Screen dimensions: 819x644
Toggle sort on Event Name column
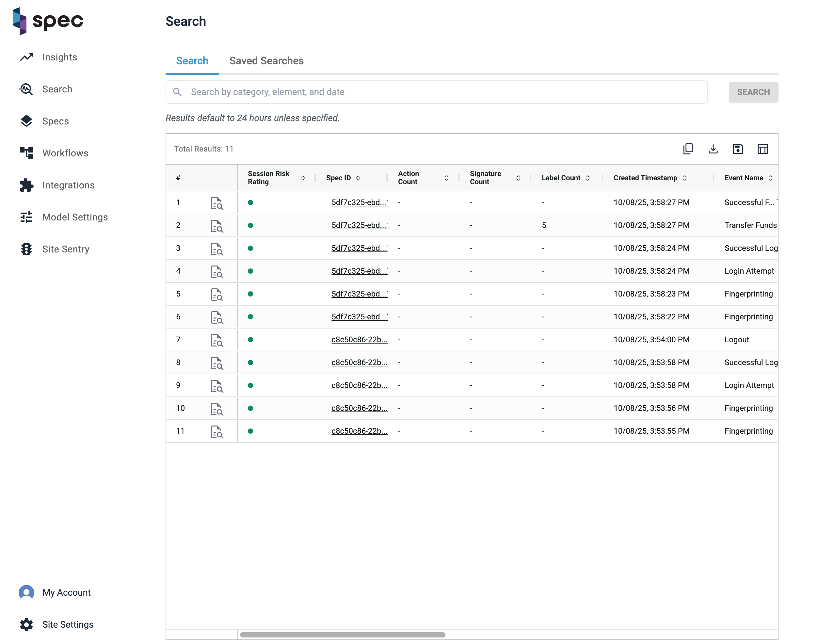(770, 178)
